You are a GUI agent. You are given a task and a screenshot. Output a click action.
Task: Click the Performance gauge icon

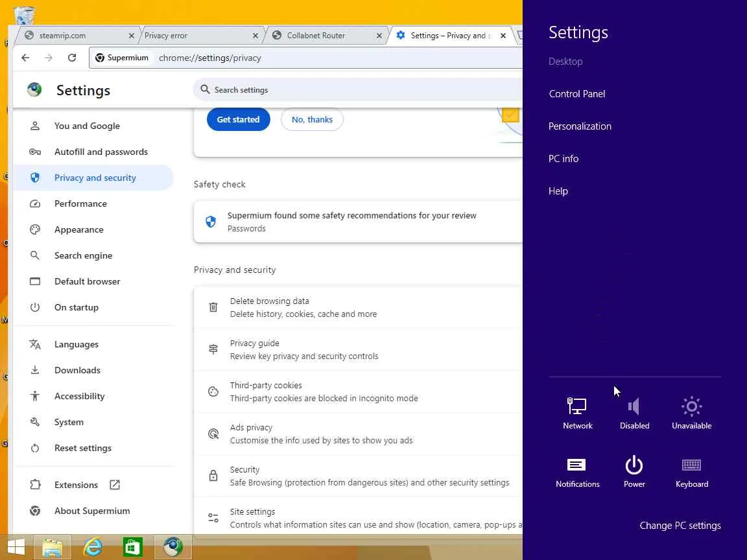(x=35, y=204)
